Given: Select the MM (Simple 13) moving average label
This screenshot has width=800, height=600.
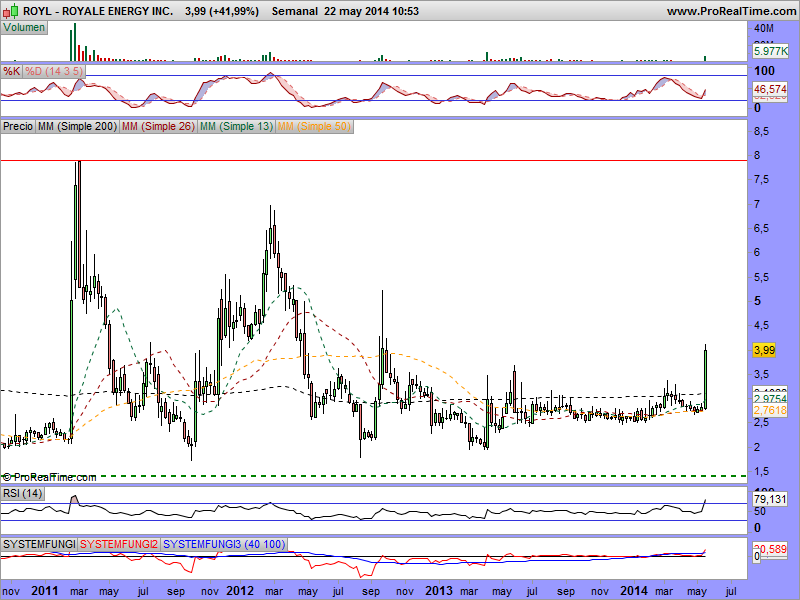Looking at the screenshot, I should click(x=236, y=126).
